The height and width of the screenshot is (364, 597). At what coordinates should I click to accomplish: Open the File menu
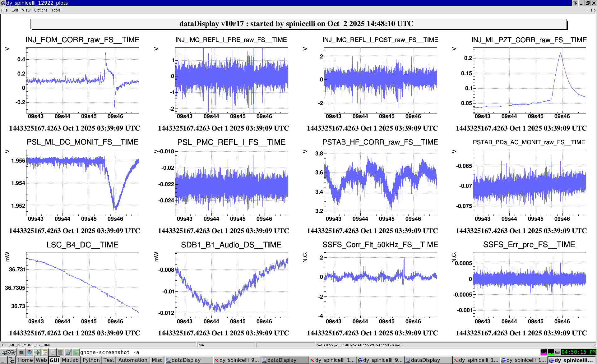point(4,10)
